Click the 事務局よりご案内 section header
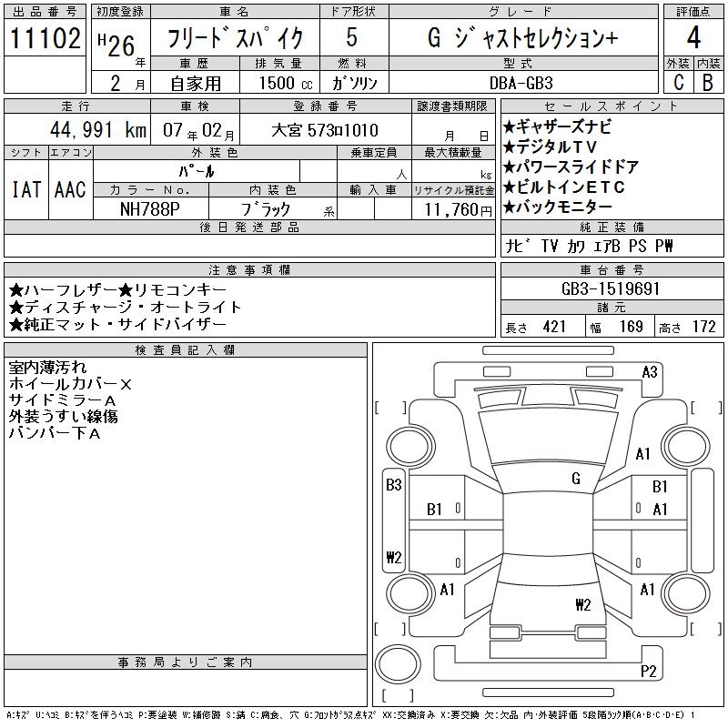Screen dimensions: 728x728 pos(186,662)
